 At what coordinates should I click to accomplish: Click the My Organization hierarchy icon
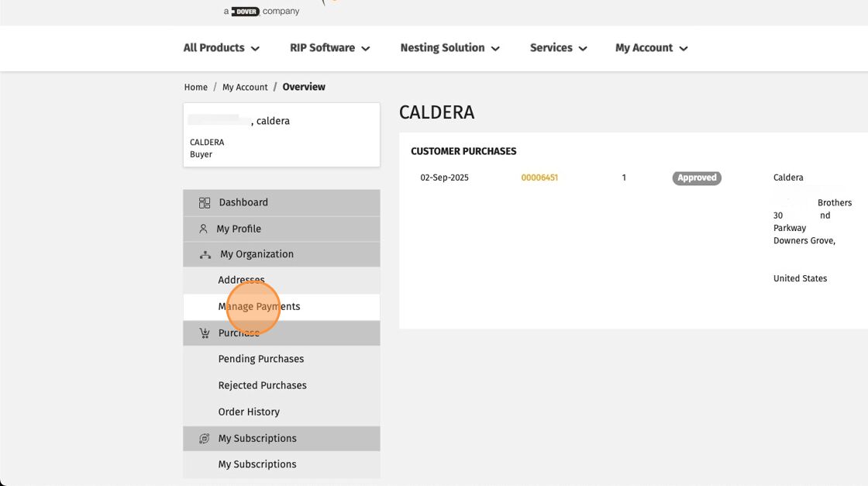click(205, 254)
